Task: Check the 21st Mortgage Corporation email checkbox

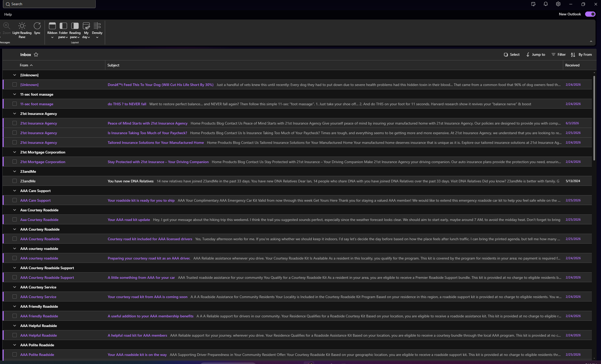Action: point(15,162)
